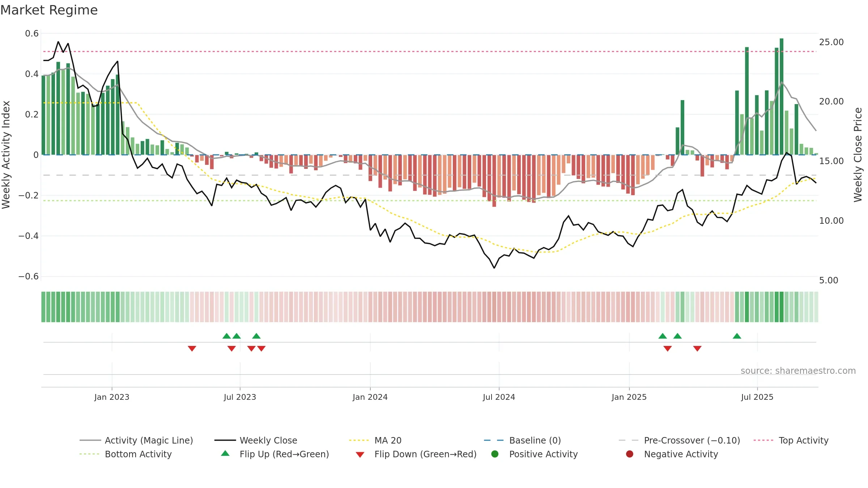The image size is (868, 488).
Task: Click 0.4 activity axis tick label
Action: [x=32, y=74]
